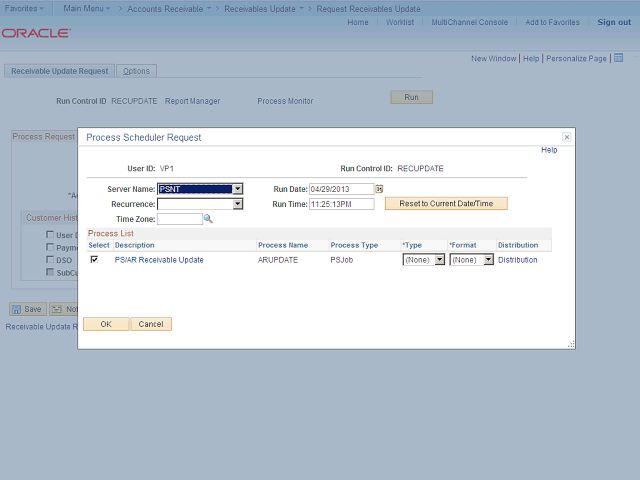
Task: Toggle the User customer history checkbox
Action: (50, 235)
